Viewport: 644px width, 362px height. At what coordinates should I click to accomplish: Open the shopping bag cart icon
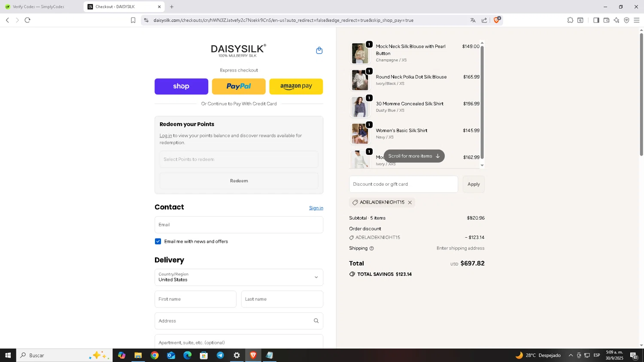319,51
